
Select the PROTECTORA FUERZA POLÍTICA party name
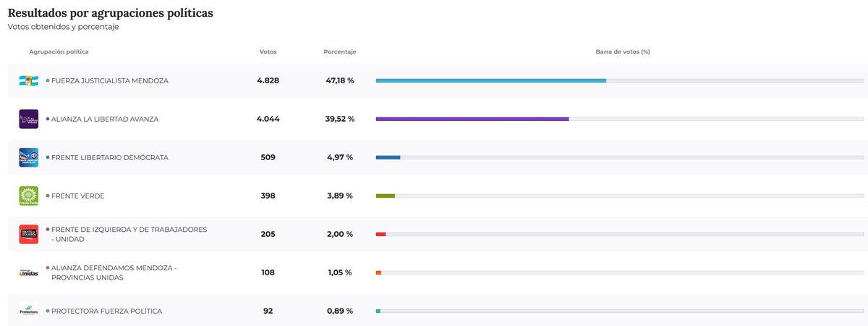(x=106, y=311)
